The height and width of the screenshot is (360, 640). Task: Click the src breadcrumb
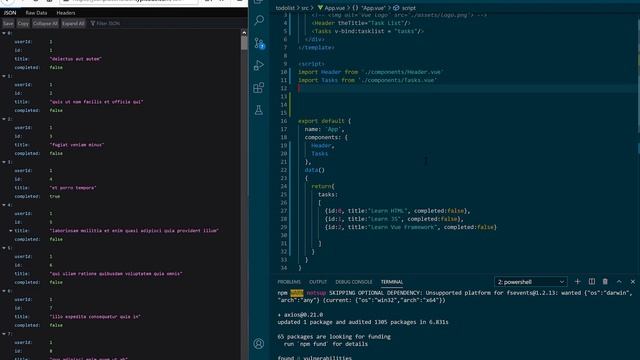click(x=305, y=8)
